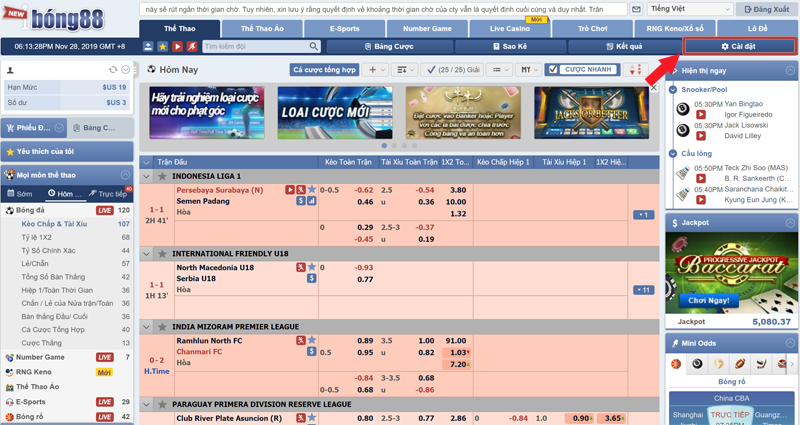Image resolution: width=800 pixels, height=425 pixels.
Task: Open Yêu thích của tôi favorites
Action: click(x=67, y=152)
